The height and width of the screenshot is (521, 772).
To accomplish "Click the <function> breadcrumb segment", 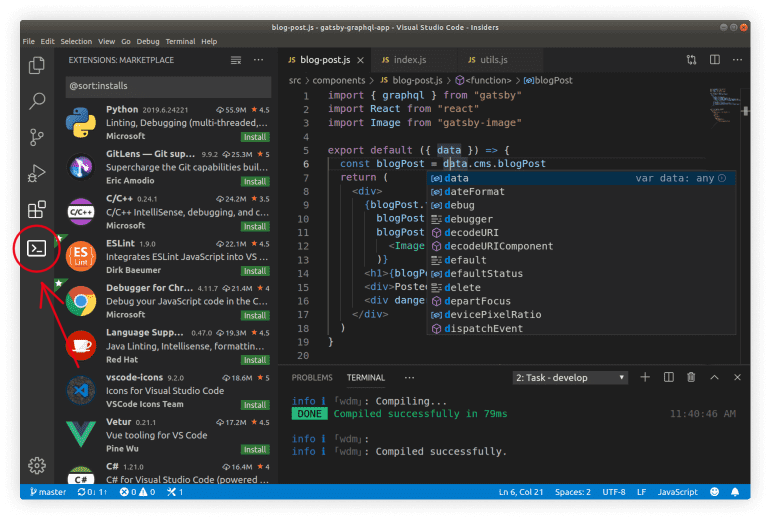I will (x=483, y=80).
